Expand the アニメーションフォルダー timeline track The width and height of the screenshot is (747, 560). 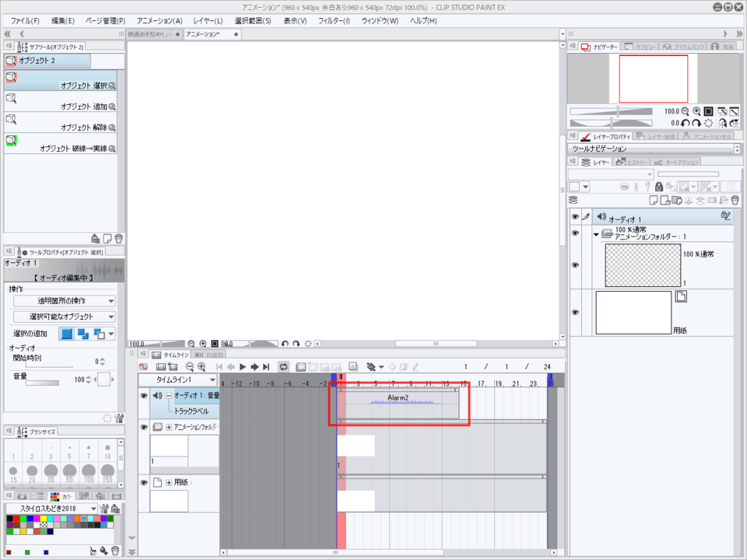[x=169, y=427]
